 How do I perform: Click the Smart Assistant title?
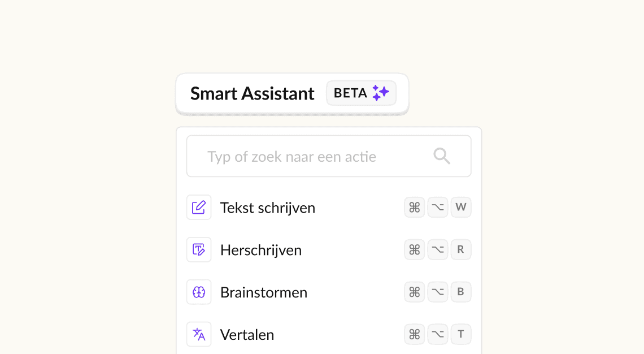[x=252, y=93]
